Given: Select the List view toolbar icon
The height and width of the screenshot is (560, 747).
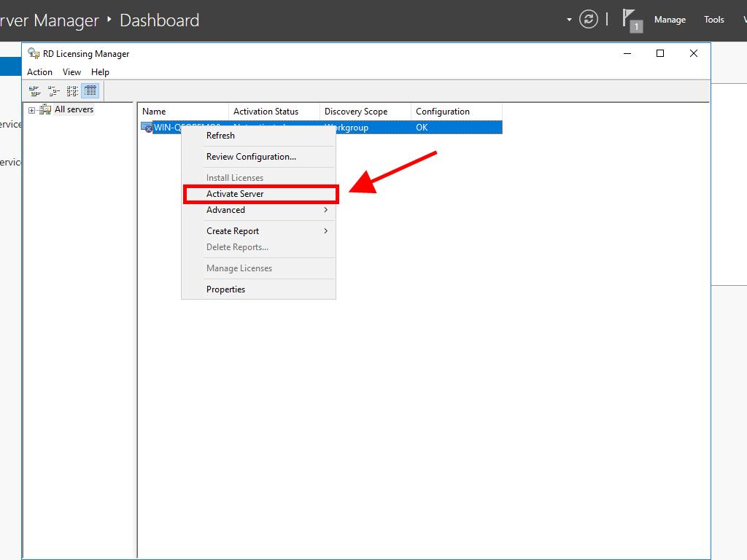Looking at the screenshot, I should coord(72,91).
